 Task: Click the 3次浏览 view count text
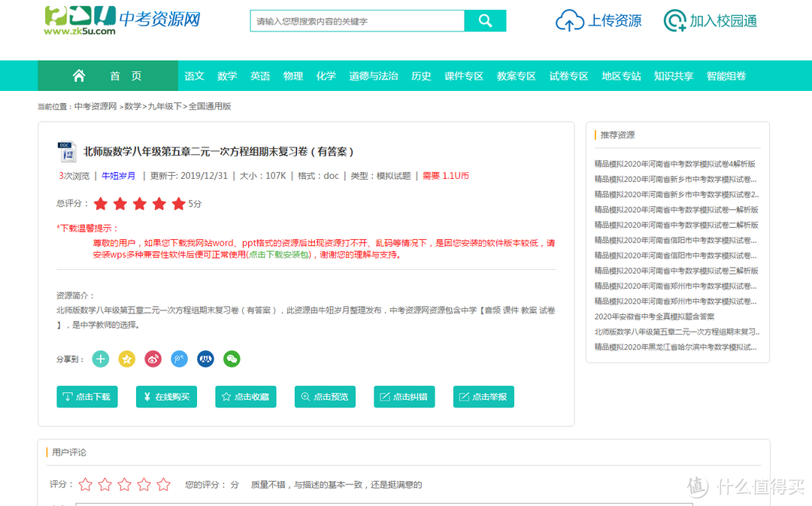point(74,176)
